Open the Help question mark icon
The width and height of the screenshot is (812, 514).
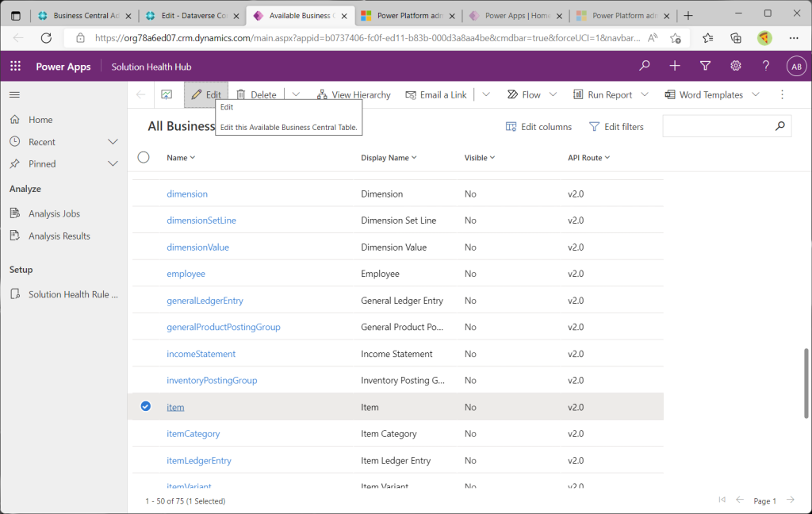point(766,66)
